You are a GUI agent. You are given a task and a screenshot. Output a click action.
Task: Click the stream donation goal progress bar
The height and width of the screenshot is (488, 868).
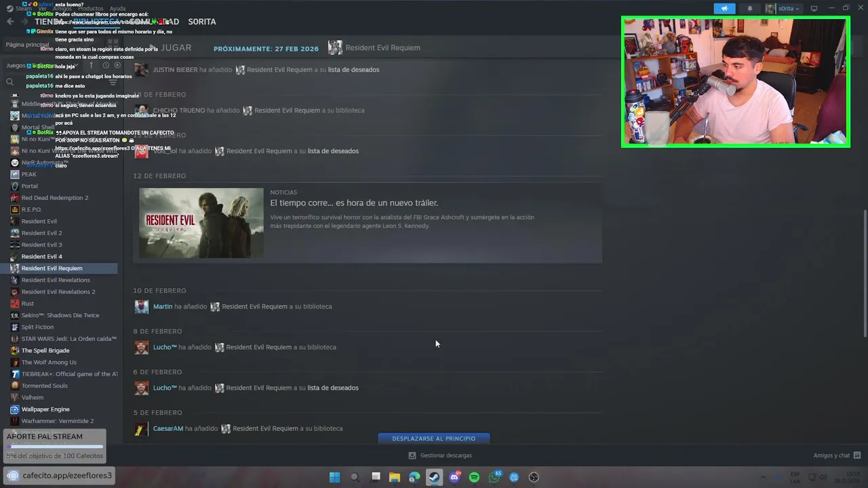click(x=55, y=447)
